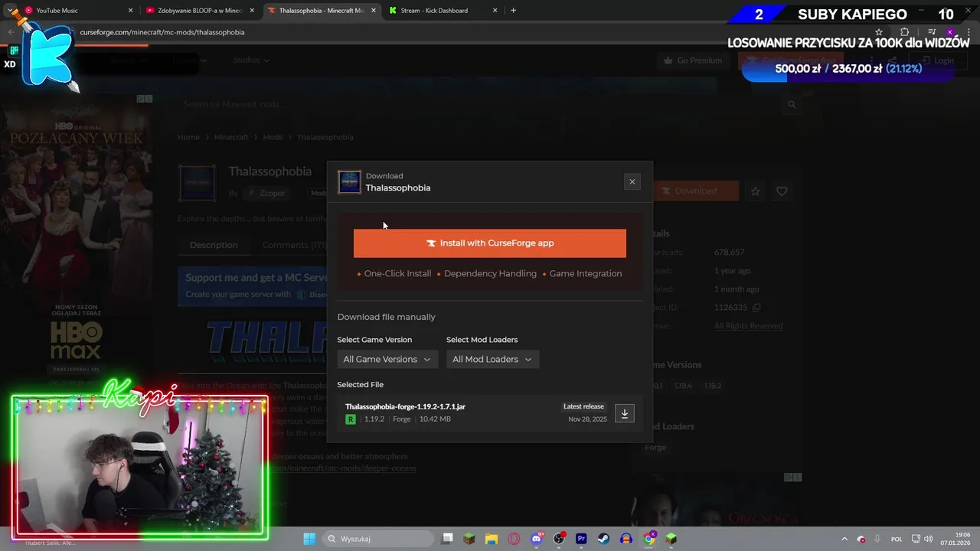
Task: Close the Kick Dashboard tab
Action: click(495, 11)
